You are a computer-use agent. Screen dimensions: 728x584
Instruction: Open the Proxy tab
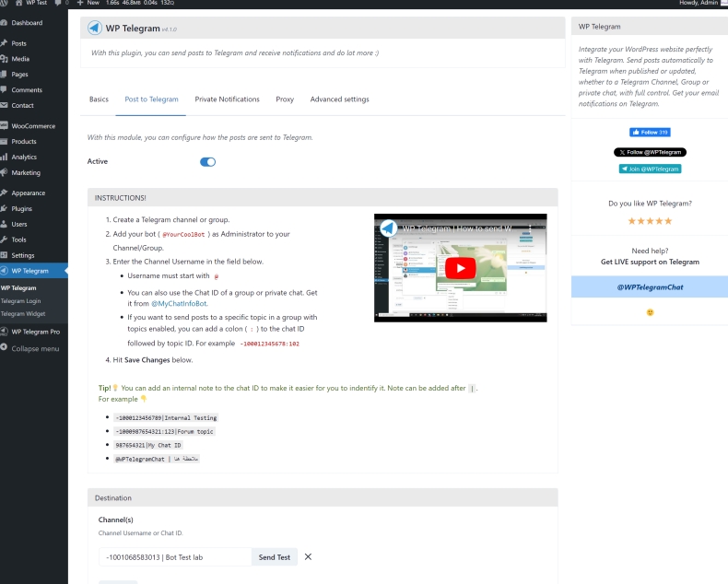click(285, 99)
